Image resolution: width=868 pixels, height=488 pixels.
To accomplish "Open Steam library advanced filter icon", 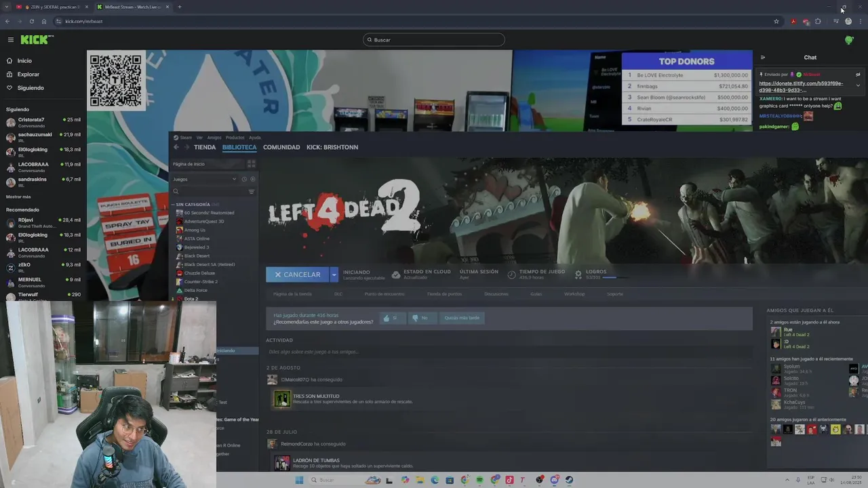I will click(251, 192).
